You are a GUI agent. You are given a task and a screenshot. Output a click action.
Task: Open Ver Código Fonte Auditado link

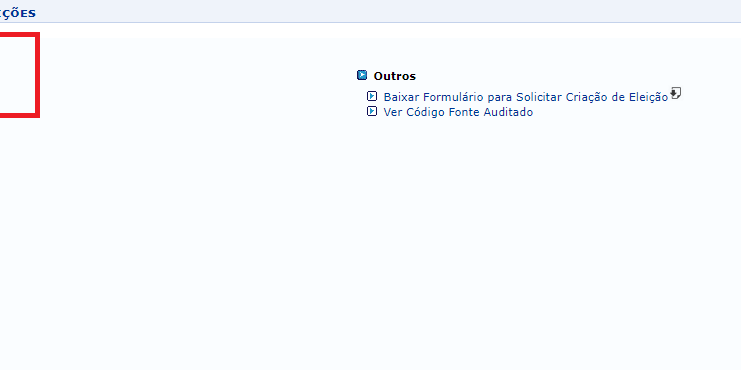[x=458, y=112]
